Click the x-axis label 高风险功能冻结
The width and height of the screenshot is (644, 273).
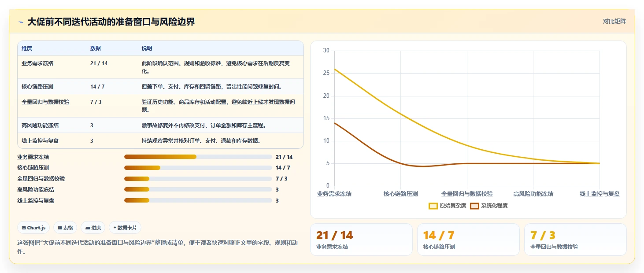533,194
